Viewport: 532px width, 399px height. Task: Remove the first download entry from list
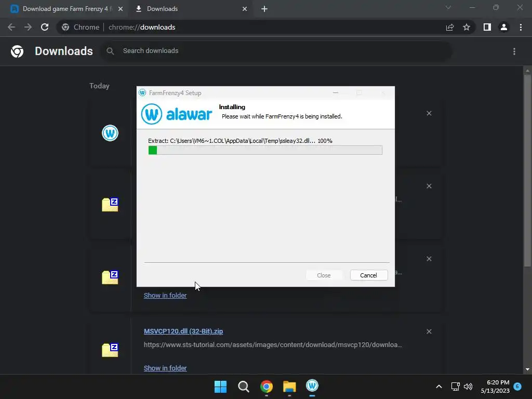click(x=429, y=113)
